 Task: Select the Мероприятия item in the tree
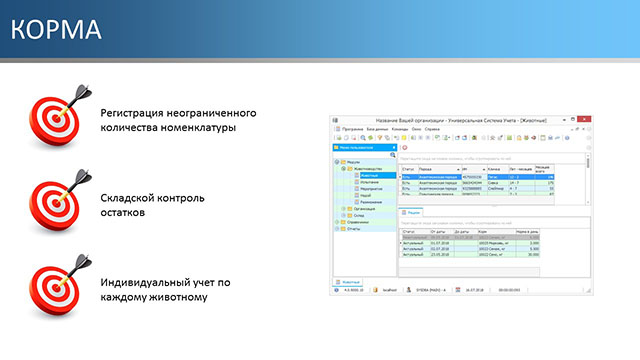click(371, 189)
